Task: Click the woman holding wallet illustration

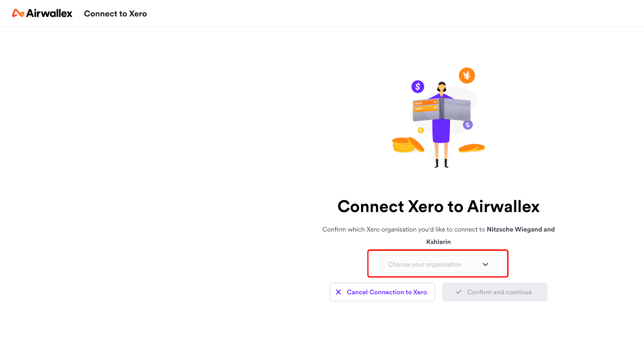Action: [442, 124]
